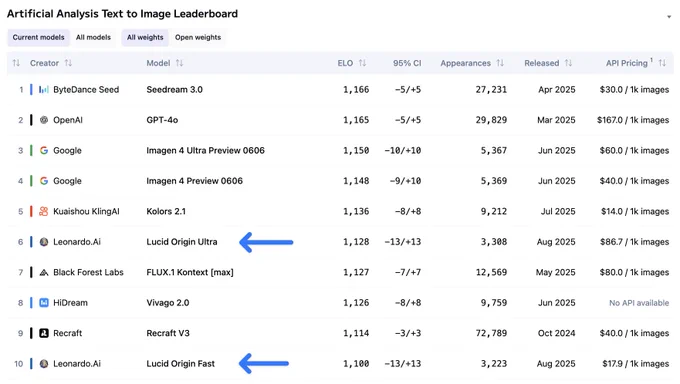Click the Oct 2024 release date
Viewport: 680px width, 384px height.
coord(556,333)
